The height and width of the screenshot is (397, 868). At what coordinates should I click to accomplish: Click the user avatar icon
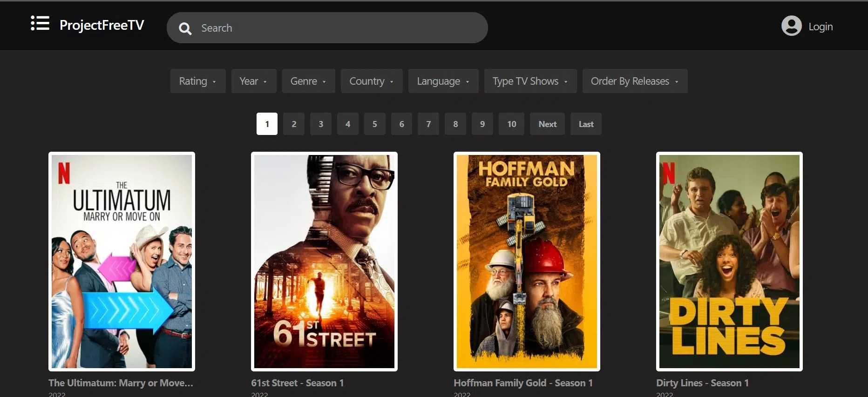pos(791,26)
